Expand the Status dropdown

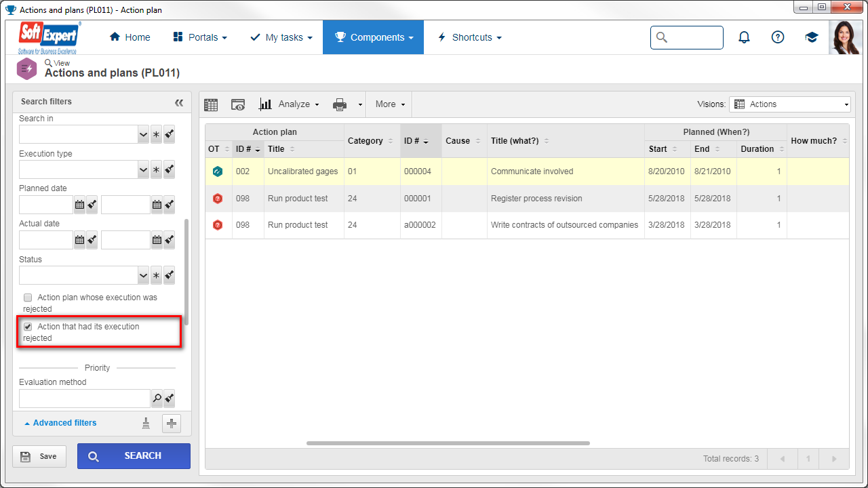click(x=143, y=275)
